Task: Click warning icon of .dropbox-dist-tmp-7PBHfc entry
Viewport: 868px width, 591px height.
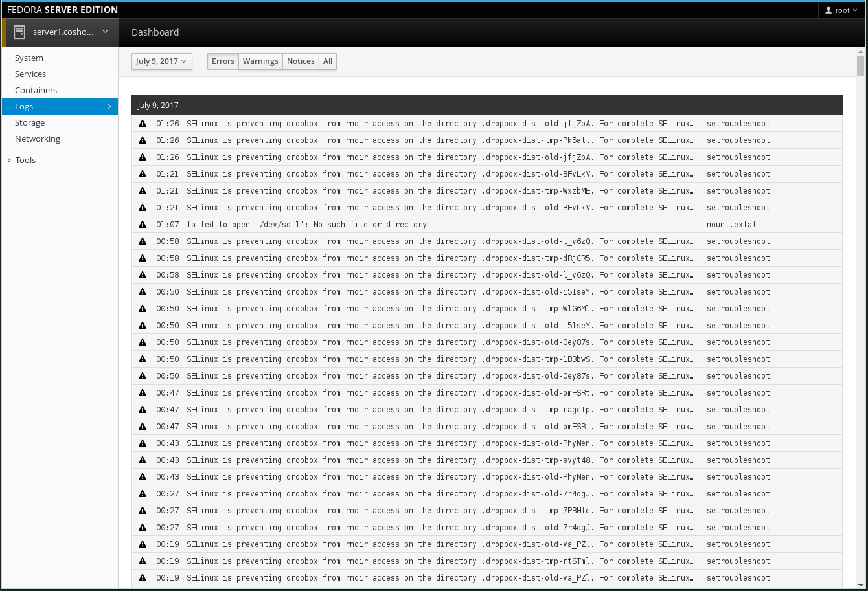Action: [143, 511]
